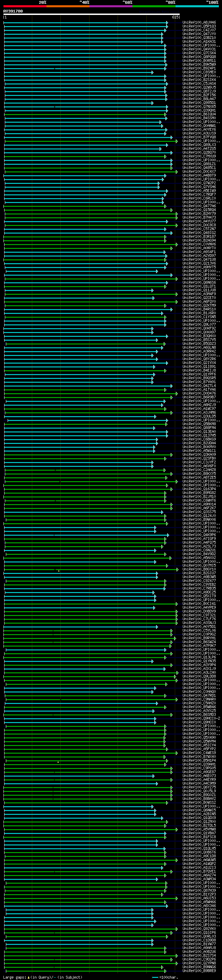222x980 pixels.
Task: Select hit label UniRef100_Q89LX3
Action: pos(199,145)
